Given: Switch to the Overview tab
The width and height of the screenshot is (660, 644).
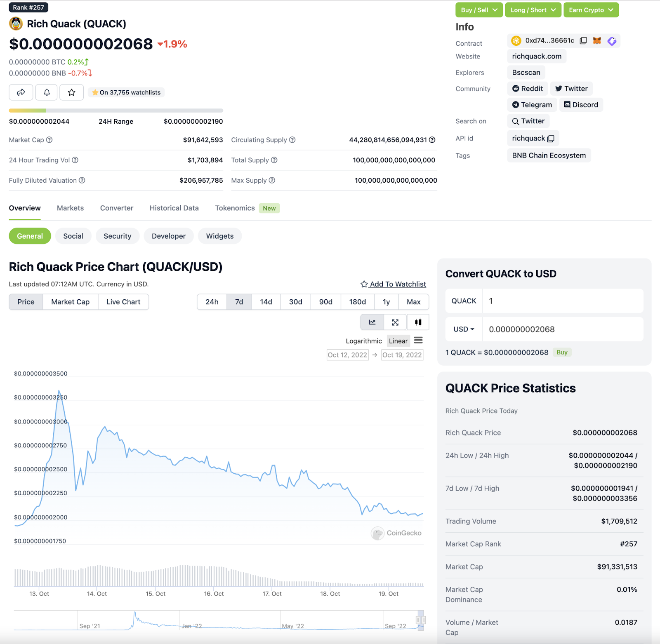Looking at the screenshot, I should (x=25, y=208).
